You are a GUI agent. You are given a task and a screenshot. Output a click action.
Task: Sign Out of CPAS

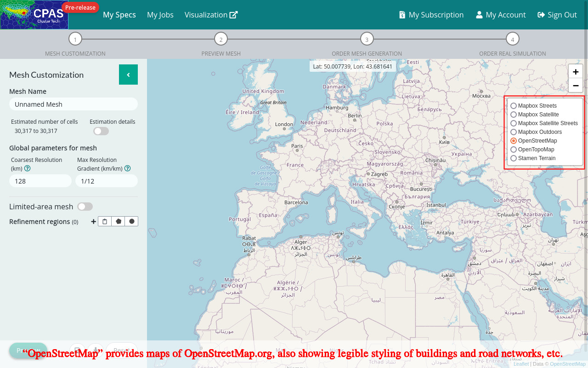coord(557,15)
